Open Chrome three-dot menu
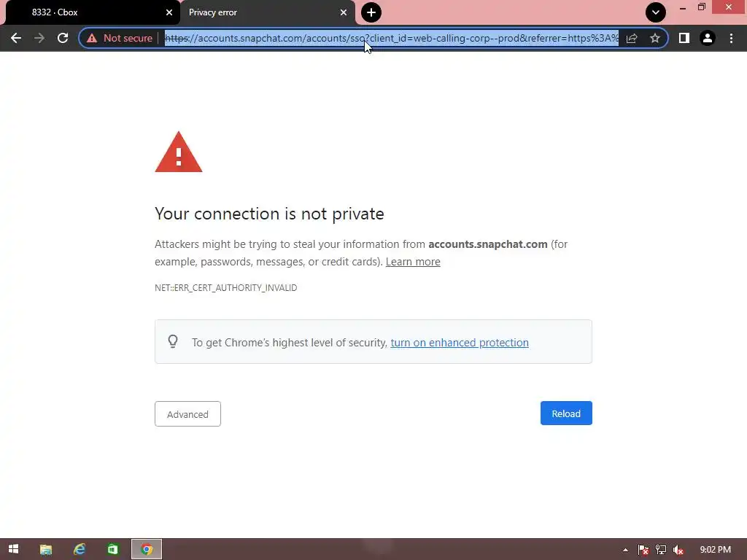Image resolution: width=747 pixels, height=560 pixels. pyautogui.click(x=731, y=38)
